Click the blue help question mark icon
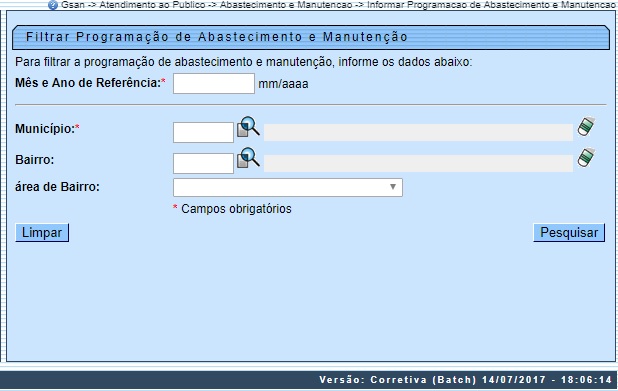 (52, 5)
